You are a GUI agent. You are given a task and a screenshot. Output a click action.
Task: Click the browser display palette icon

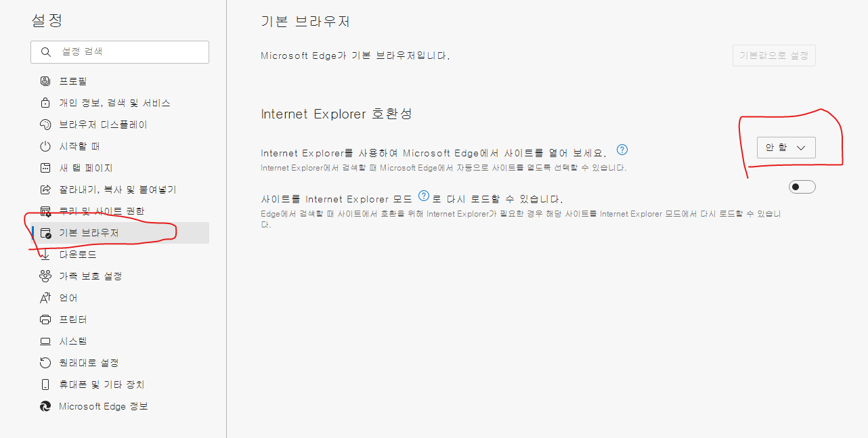pos(45,125)
